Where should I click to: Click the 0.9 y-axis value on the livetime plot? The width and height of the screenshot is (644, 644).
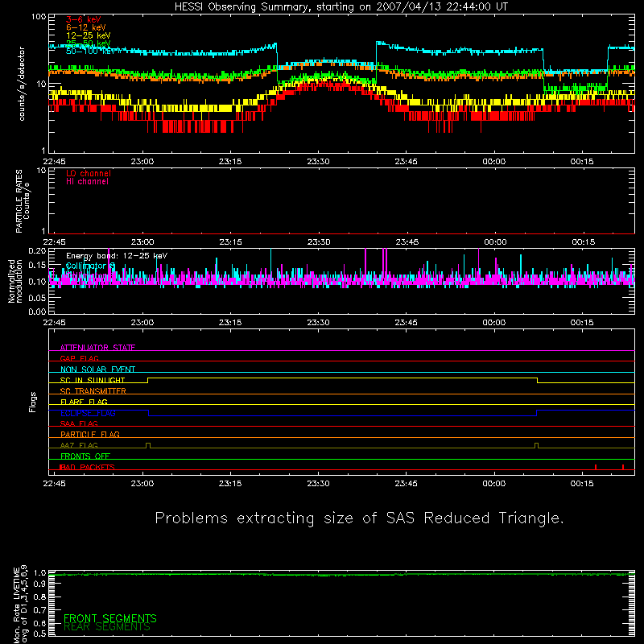pos(39,584)
